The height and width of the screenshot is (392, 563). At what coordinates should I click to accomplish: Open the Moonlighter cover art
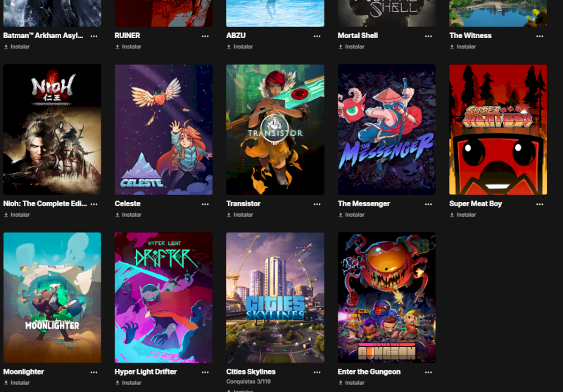coord(52,298)
